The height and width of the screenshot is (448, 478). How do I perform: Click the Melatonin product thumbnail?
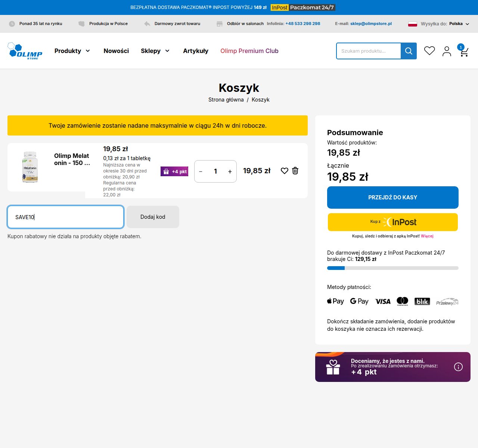point(30,167)
